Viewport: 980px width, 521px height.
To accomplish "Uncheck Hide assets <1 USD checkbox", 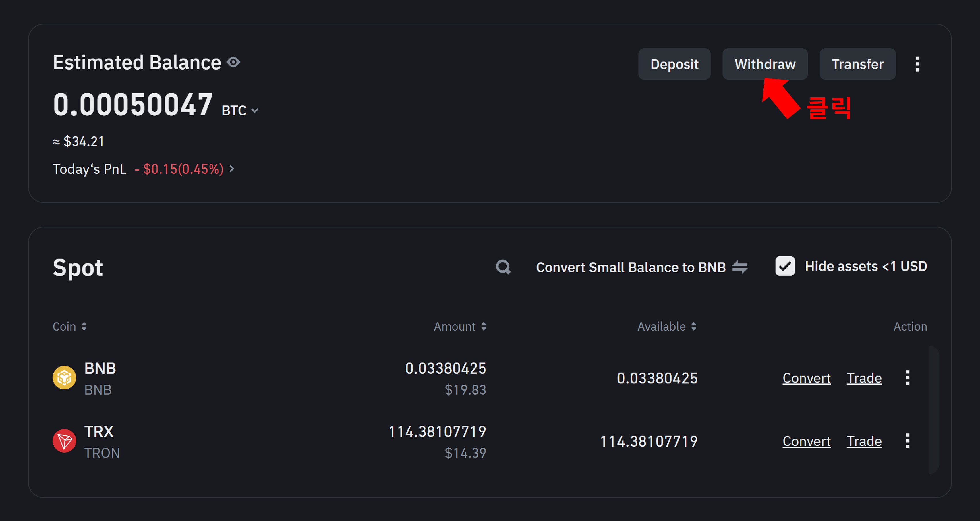I will coord(784,266).
